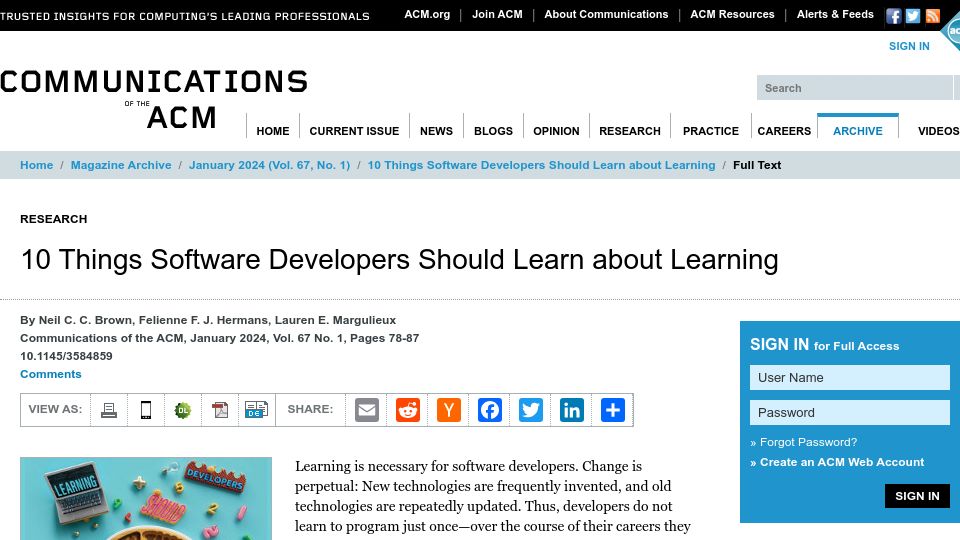The height and width of the screenshot is (540, 960).
Task: Open the BLOGS navigation tab
Action: [493, 131]
